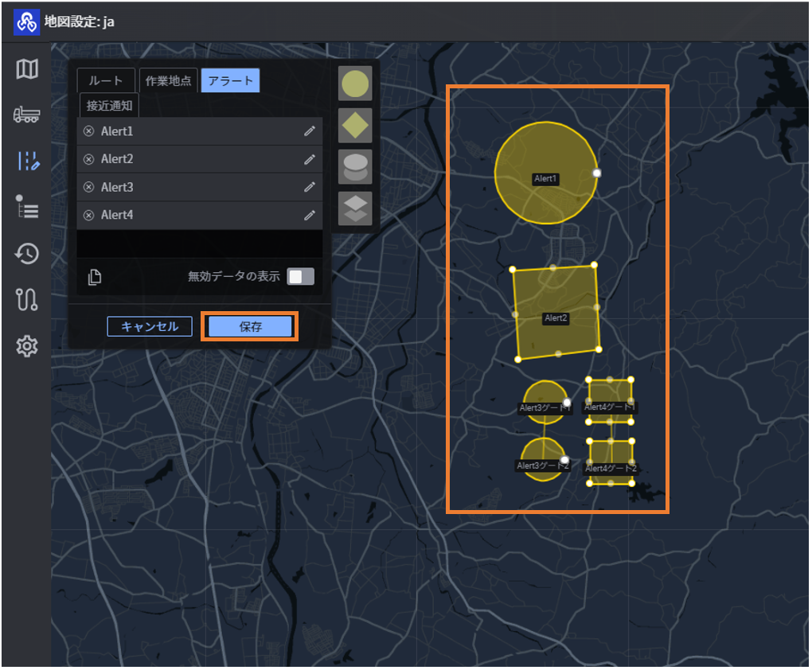Screen dimensions: 812x670
Task: Open the settings gear in sidebar
Action: point(27,346)
